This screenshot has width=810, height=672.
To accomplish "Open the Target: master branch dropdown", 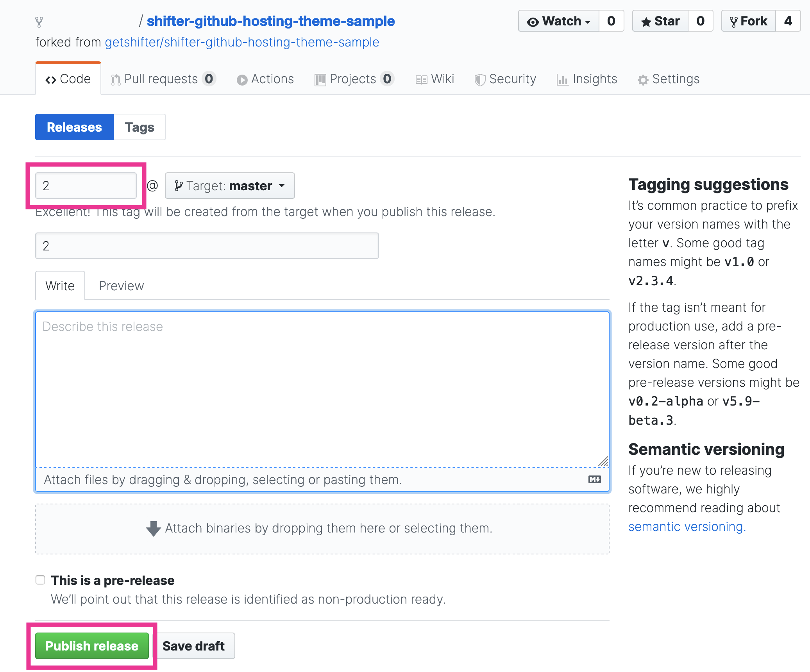I will pyautogui.click(x=230, y=186).
